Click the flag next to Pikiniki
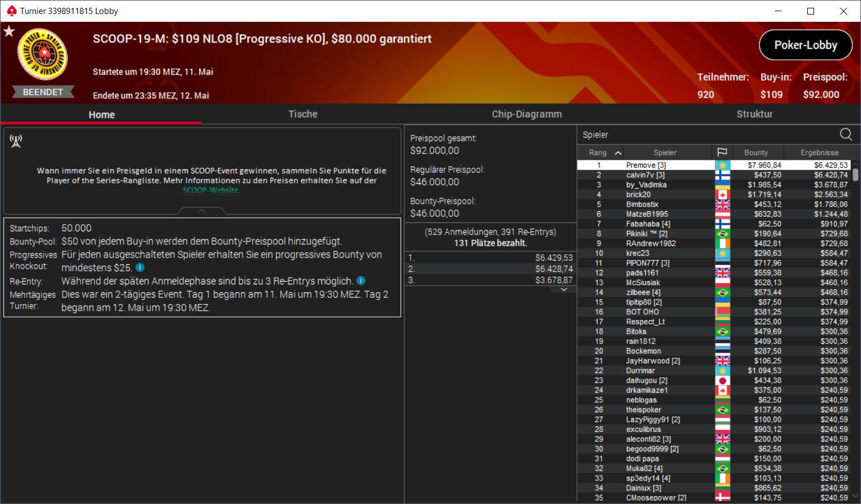The height and width of the screenshot is (504, 861). tap(722, 234)
